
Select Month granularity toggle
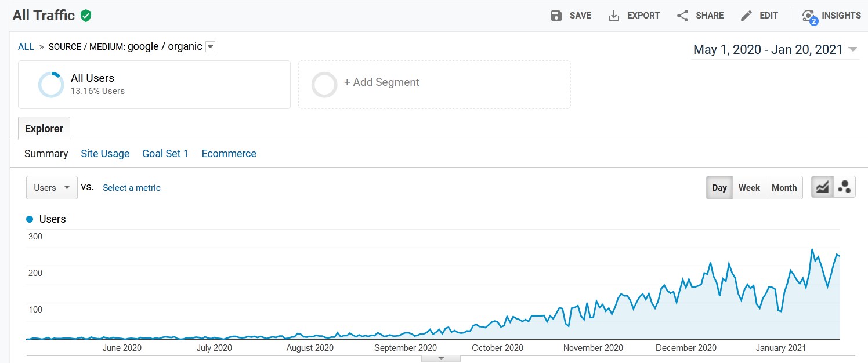(784, 187)
